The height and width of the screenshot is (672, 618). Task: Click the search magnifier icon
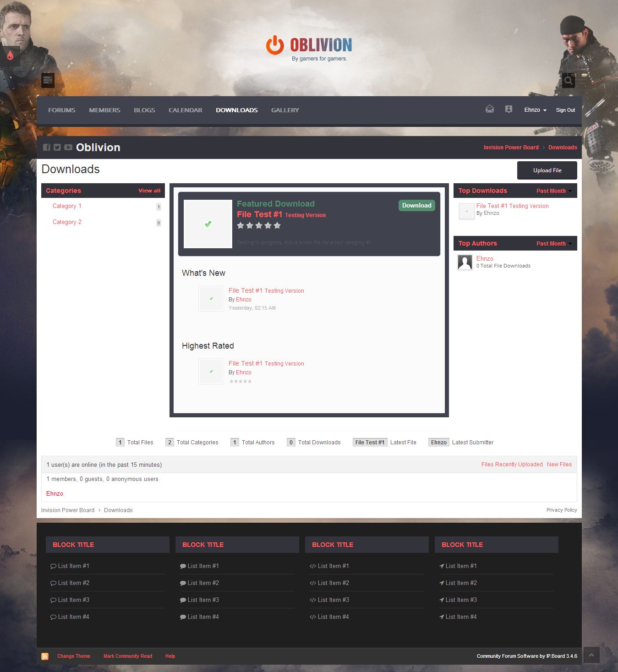point(568,80)
